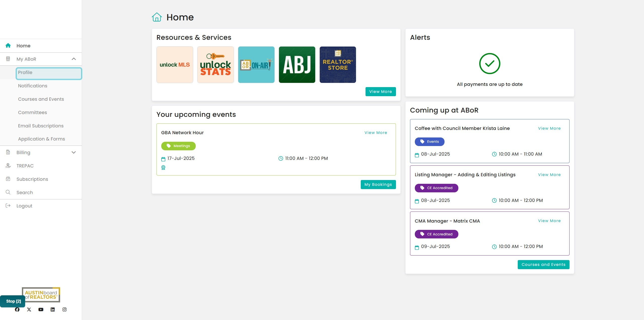Open the YouTube social icon
Image resolution: width=644 pixels, height=320 pixels.
tap(41, 309)
